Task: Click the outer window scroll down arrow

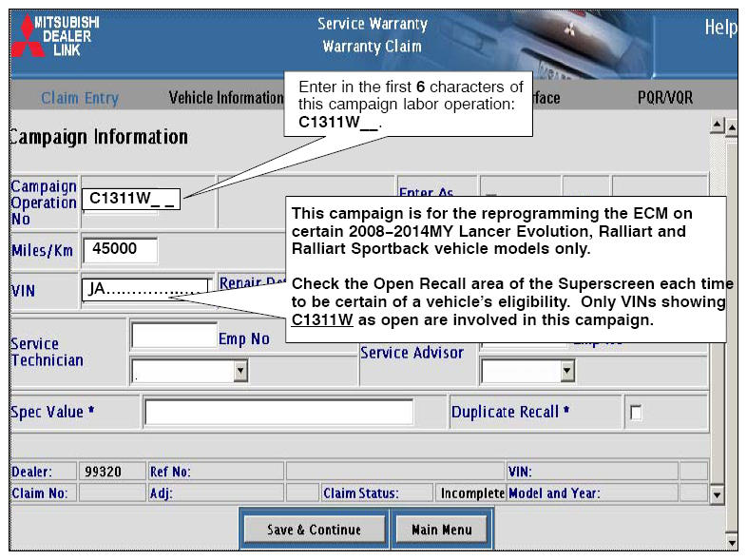Action: [732, 542]
